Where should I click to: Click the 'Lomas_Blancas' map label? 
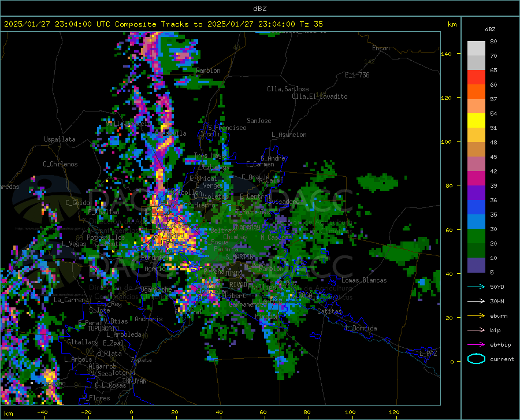click(x=364, y=280)
